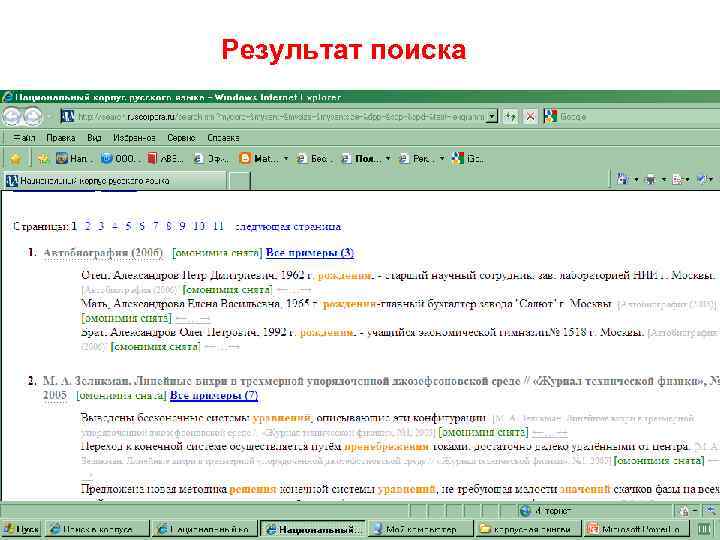Select the 'Национальный корпус русского языка' tab
The height and width of the screenshot is (540, 720).
pyautogui.click(x=114, y=180)
